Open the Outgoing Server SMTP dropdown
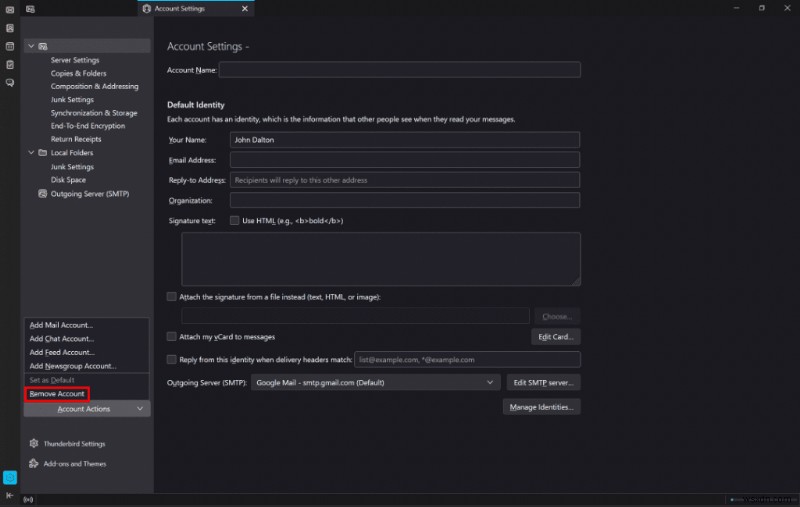 [x=375, y=383]
